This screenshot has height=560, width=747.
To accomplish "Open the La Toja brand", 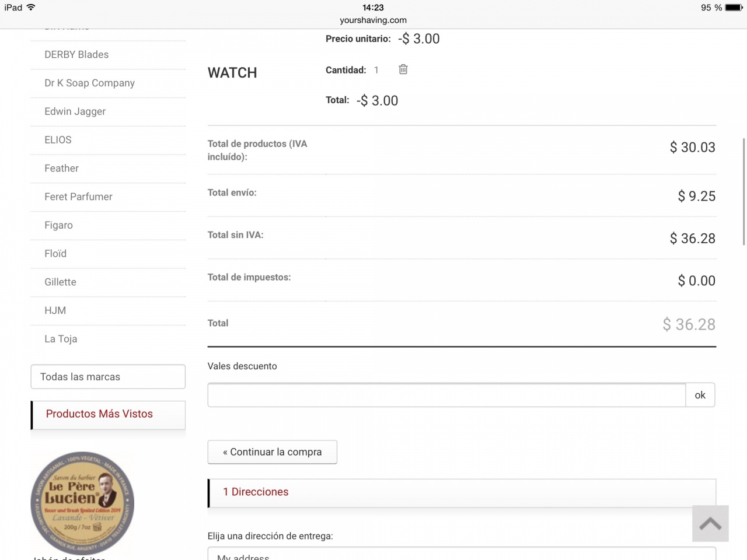I will point(61,339).
